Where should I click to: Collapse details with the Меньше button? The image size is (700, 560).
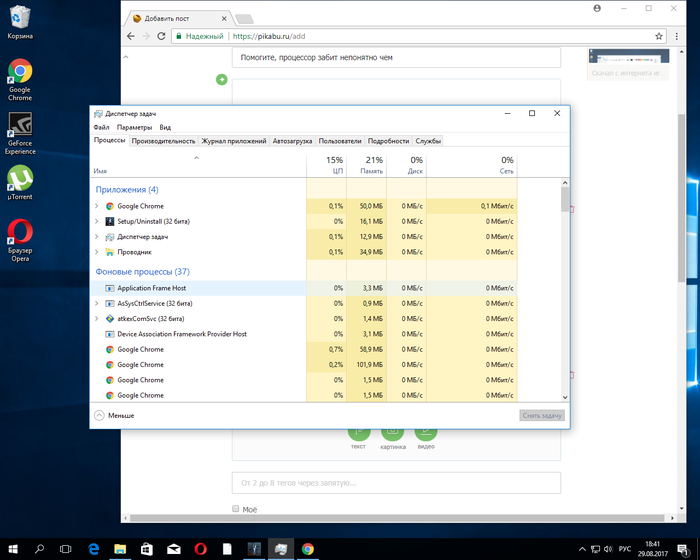click(x=114, y=415)
